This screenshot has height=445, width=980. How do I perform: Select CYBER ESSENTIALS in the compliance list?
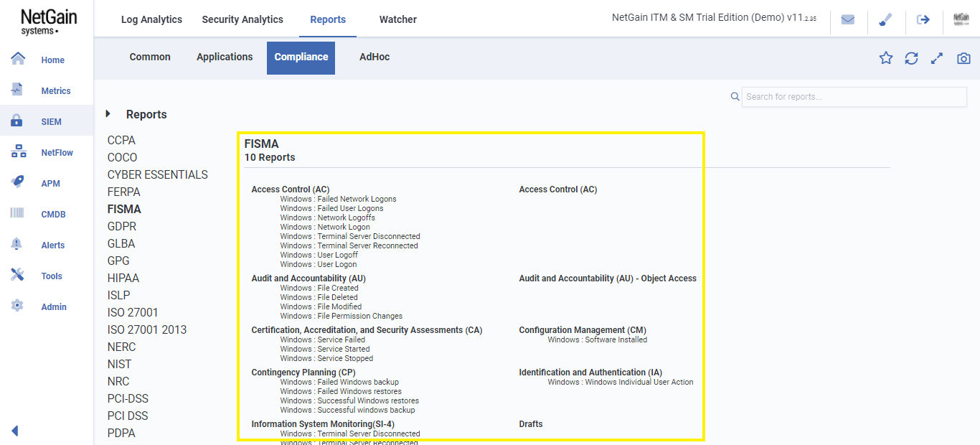158,174
